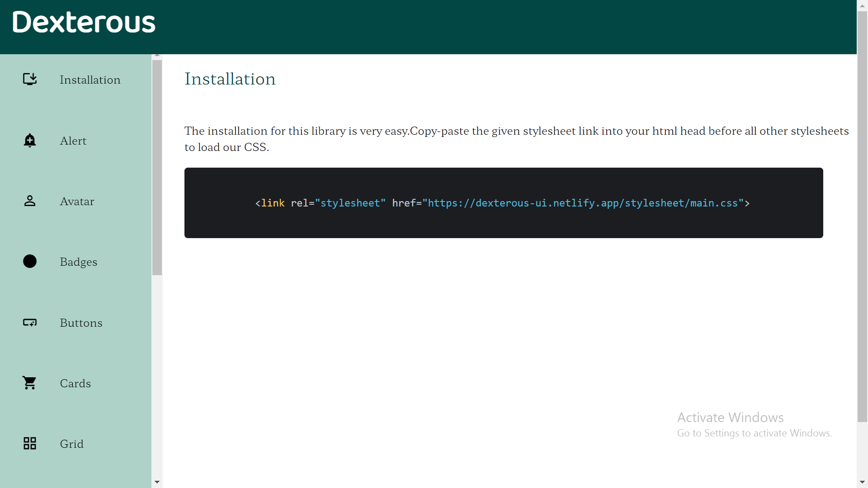This screenshot has height=488, width=868.
Task: Click the Badges circle icon
Action: pyautogui.click(x=29, y=261)
